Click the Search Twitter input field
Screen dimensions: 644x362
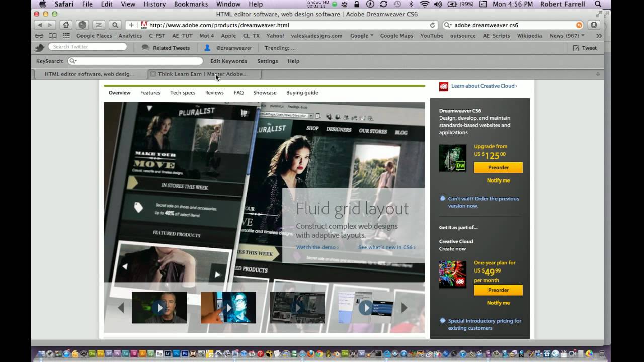(88, 47)
